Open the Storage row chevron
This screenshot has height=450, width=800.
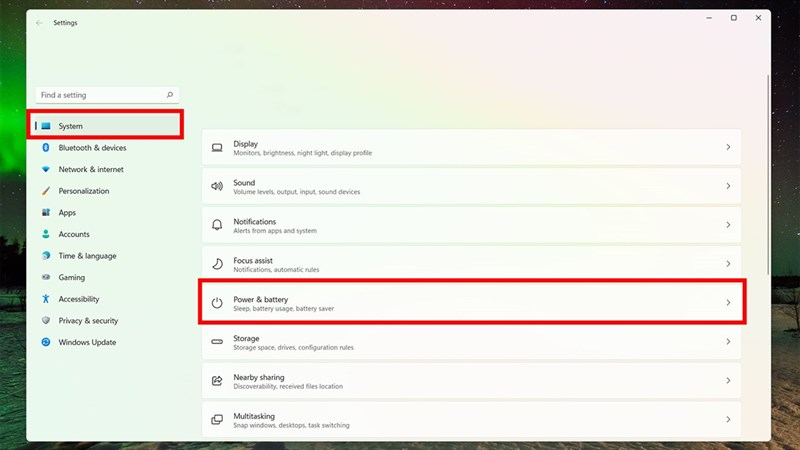[x=728, y=342]
